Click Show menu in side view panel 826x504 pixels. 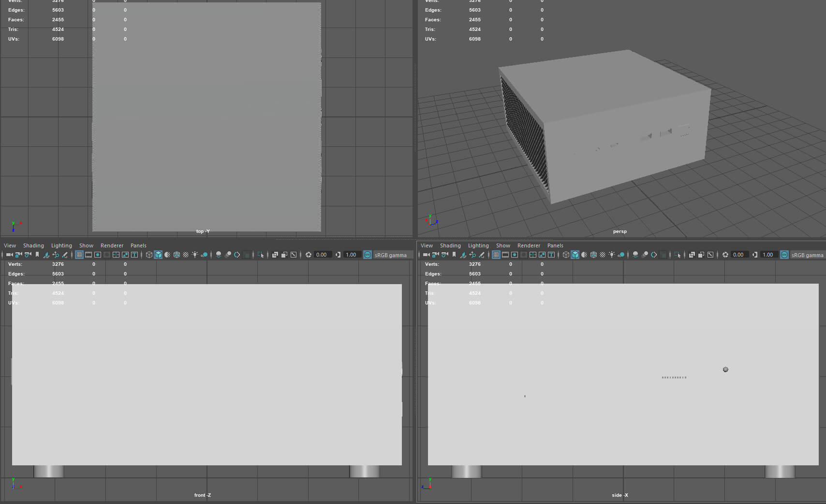[503, 245]
